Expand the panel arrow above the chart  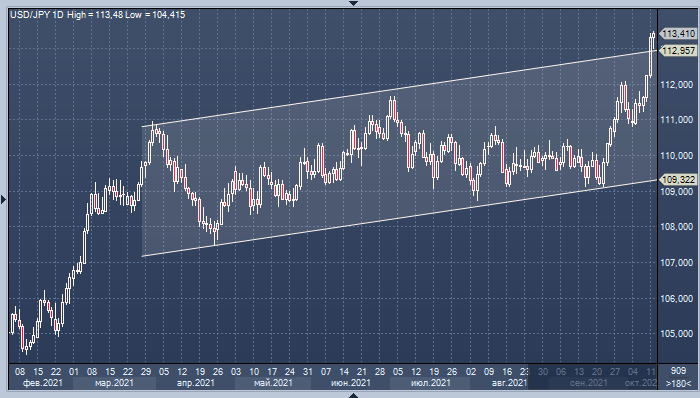[x=353, y=3]
